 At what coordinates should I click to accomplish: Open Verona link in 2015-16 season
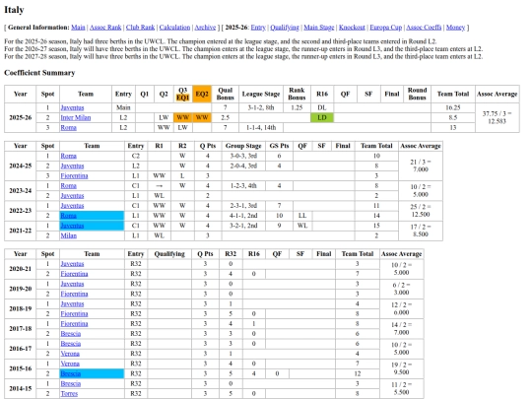70,364
